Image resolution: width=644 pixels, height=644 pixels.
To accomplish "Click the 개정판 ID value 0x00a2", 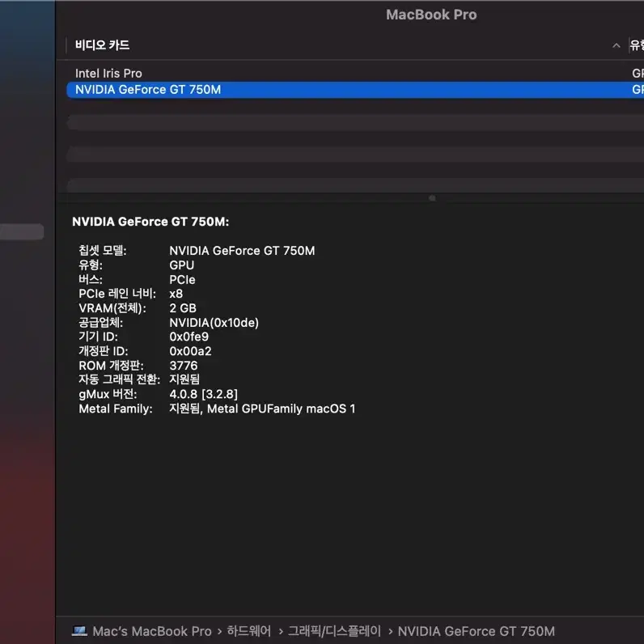I will pos(190,351).
